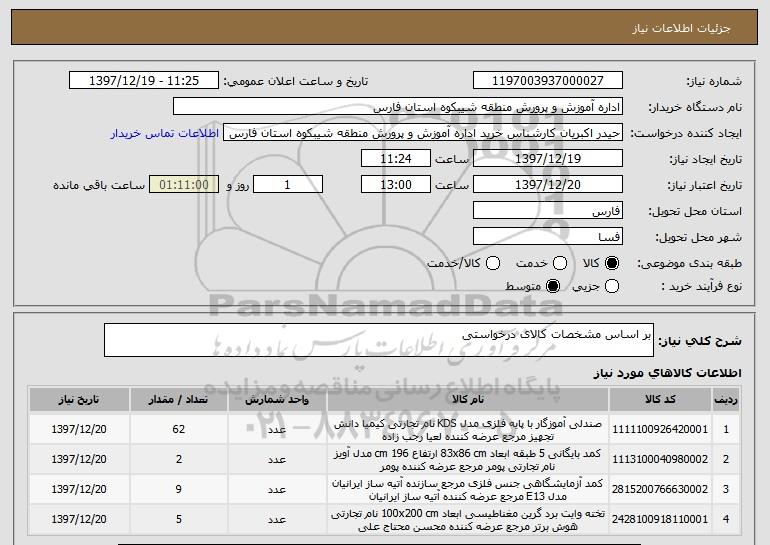Screen dimensions: 770x545
Task: Click the creation date field 1397/12/19
Action: (548, 159)
